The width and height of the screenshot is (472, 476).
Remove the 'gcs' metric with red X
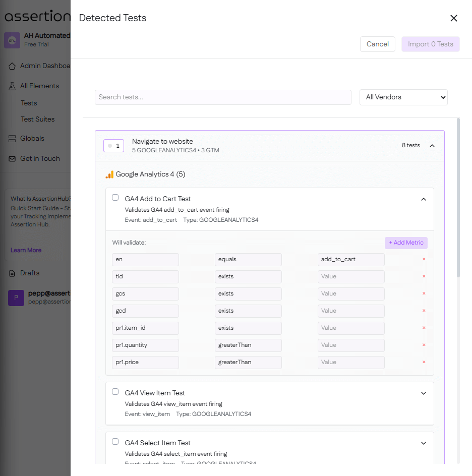click(424, 293)
